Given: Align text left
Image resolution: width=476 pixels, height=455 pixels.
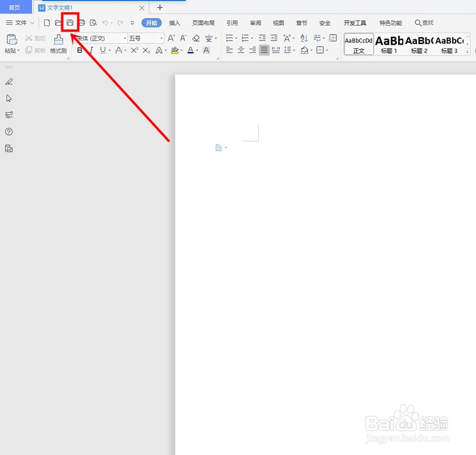Looking at the screenshot, I should click(x=230, y=50).
